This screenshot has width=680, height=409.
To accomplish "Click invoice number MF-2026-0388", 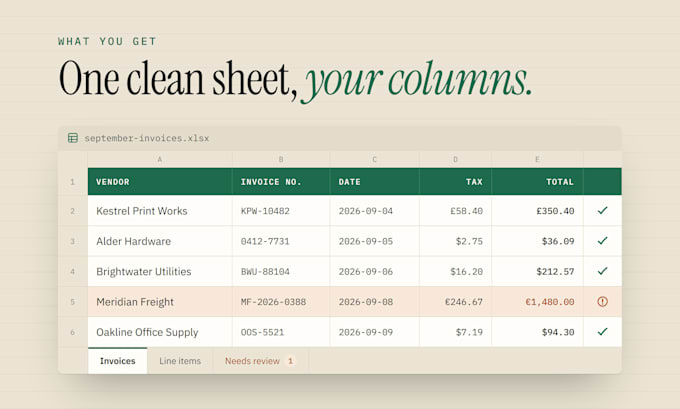I will (273, 302).
